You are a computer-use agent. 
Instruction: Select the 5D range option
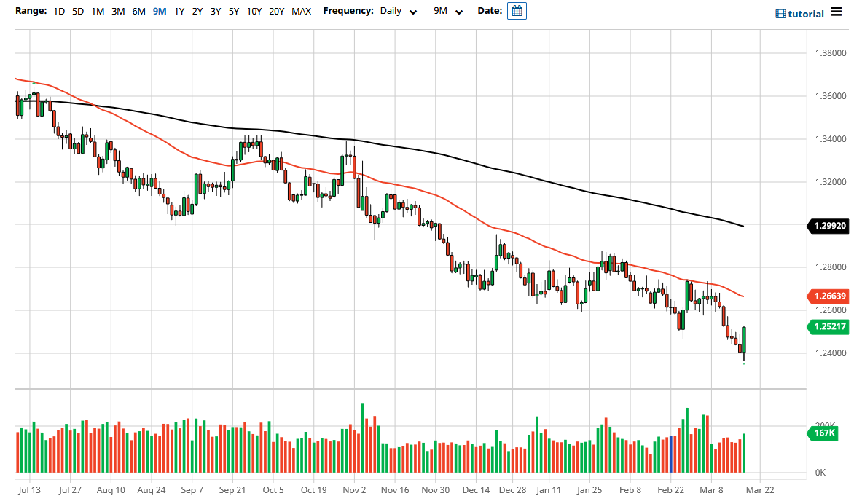pyautogui.click(x=77, y=12)
